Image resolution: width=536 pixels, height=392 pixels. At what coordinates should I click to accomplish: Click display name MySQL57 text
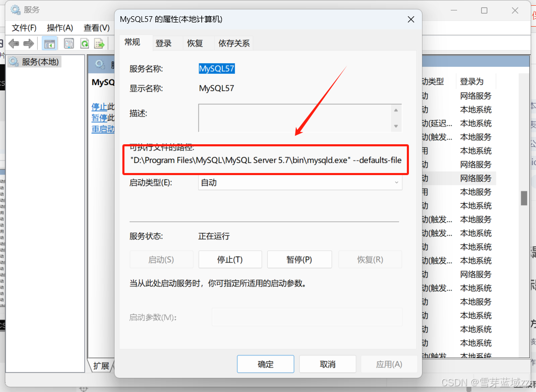pyautogui.click(x=216, y=88)
